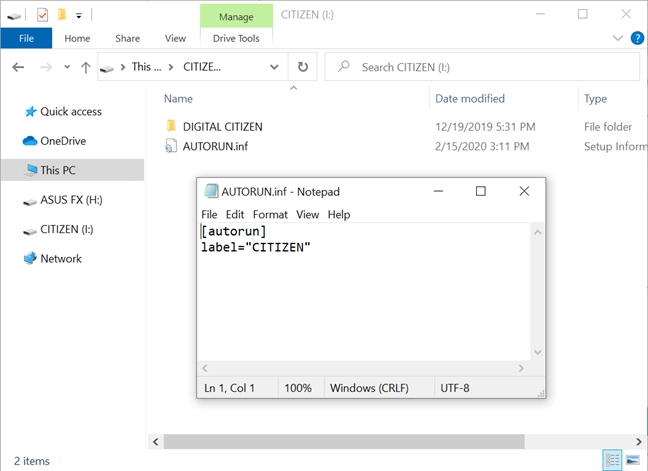Click the Quick access star icon
Screen dimensions: 648x471
30,112
